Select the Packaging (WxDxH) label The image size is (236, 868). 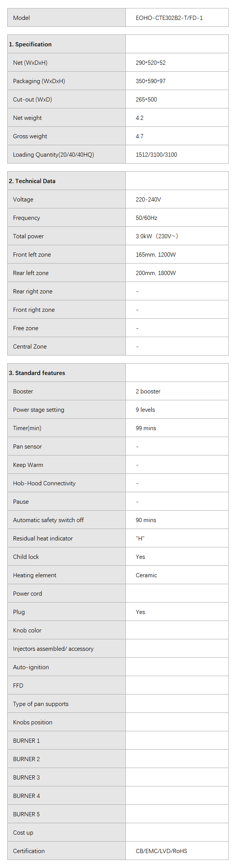pyautogui.click(x=39, y=81)
